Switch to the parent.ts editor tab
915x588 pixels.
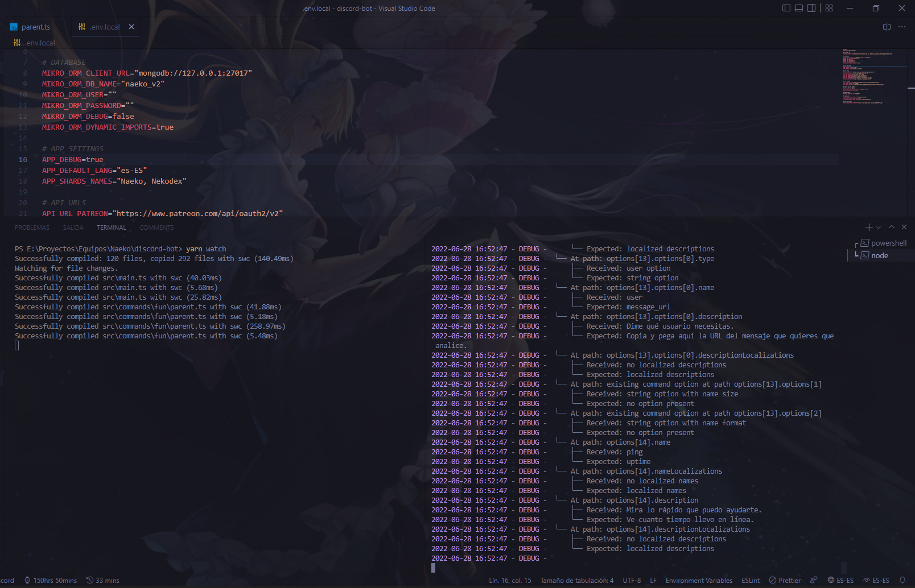click(35, 26)
